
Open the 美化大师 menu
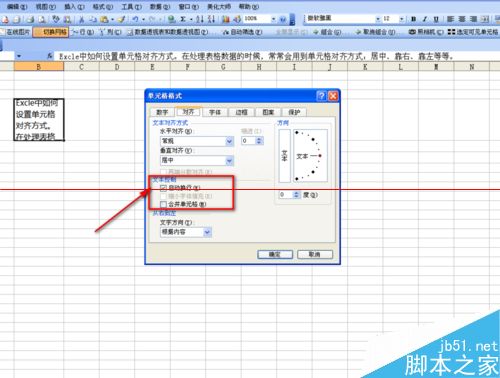pyautogui.click(x=219, y=7)
